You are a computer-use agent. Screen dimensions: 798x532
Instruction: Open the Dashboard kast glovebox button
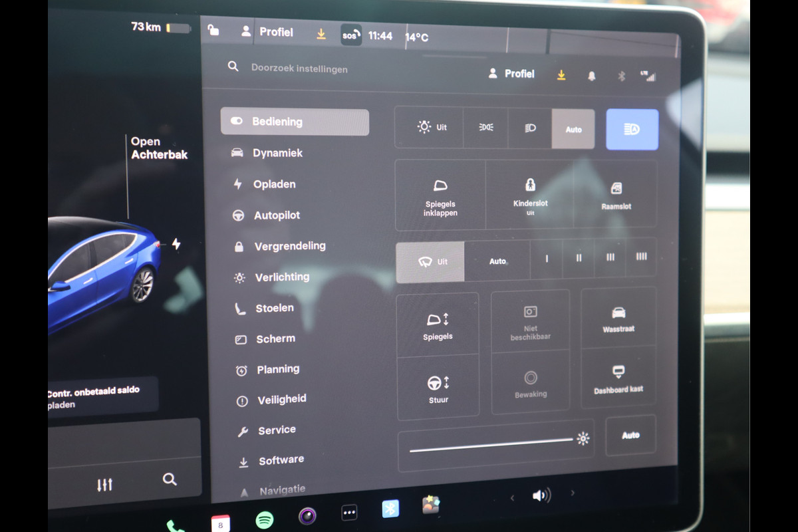pos(618,378)
